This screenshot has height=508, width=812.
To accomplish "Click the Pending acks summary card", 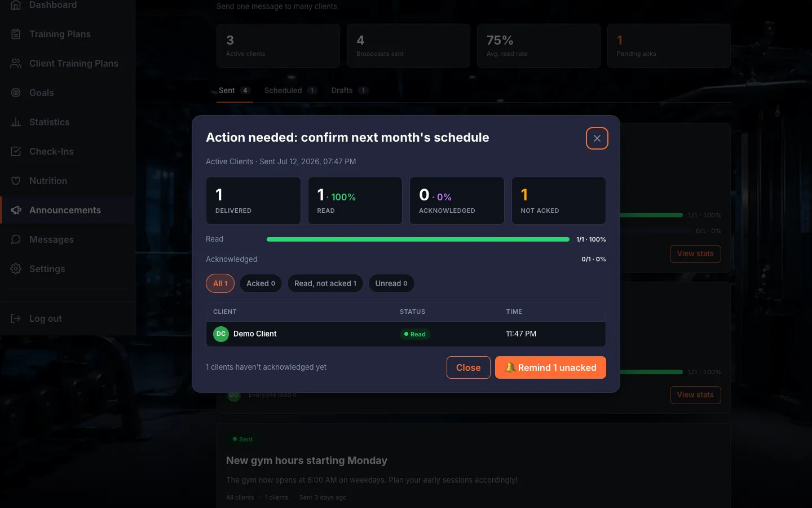I will [669, 46].
